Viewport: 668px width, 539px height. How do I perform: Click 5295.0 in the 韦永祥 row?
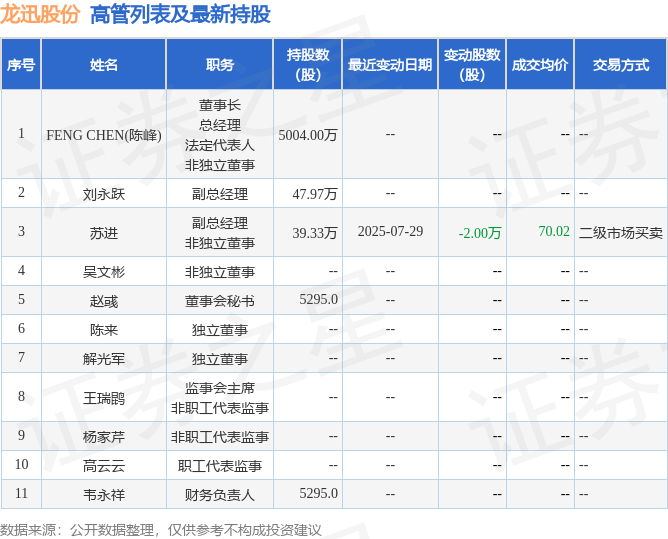(x=318, y=493)
